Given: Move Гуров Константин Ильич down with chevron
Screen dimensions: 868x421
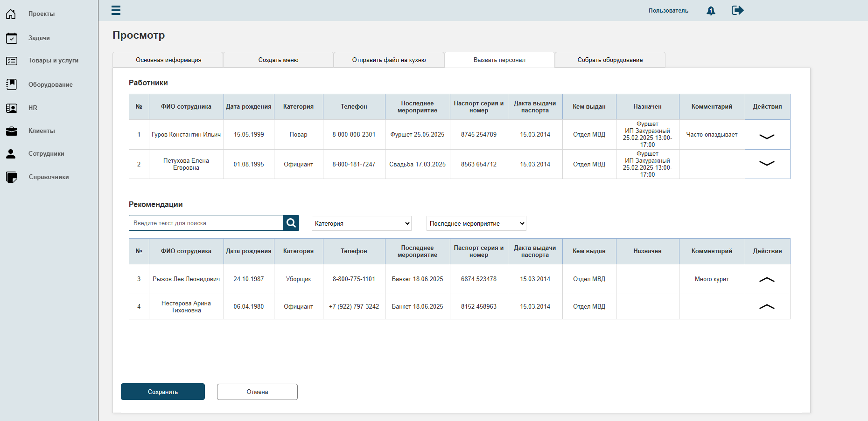Looking at the screenshot, I should point(767,137).
